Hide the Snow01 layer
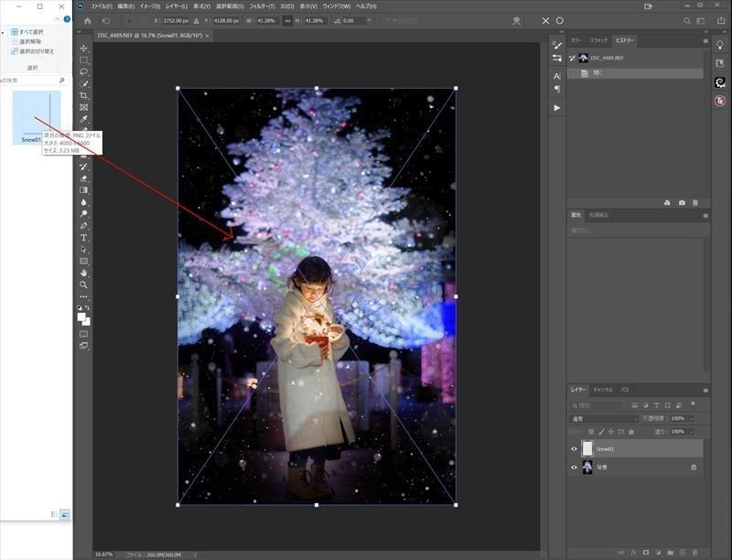This screenshot has width=732, height=560. 575,449
